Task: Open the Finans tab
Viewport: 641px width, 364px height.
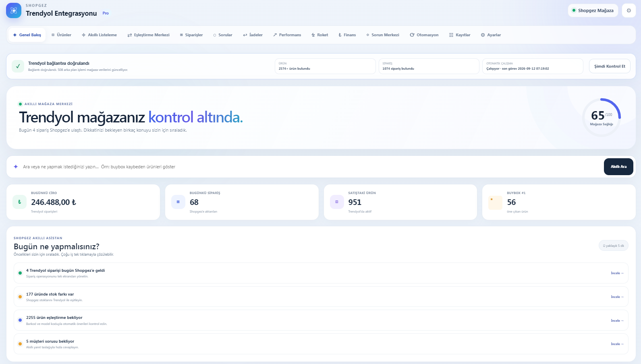Action: click(347, 35)
